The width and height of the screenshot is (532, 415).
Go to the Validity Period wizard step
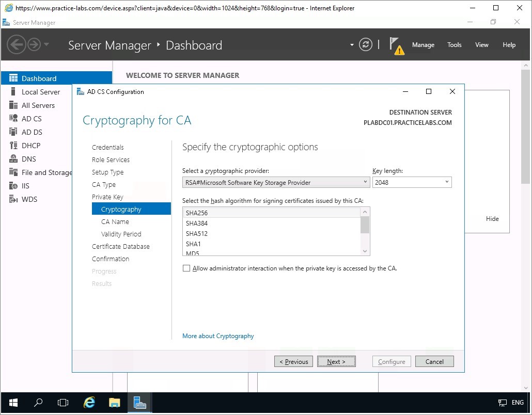[121, 234]
